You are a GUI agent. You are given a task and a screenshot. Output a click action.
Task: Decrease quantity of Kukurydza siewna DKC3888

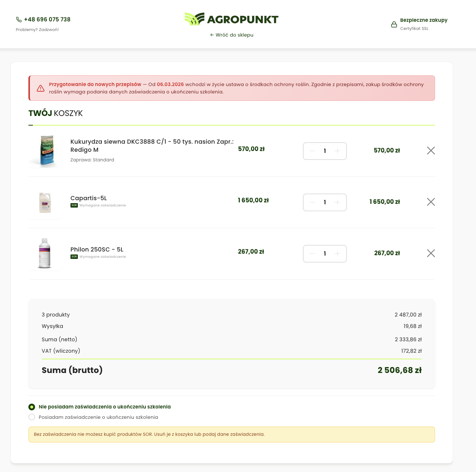coord(313,151)
